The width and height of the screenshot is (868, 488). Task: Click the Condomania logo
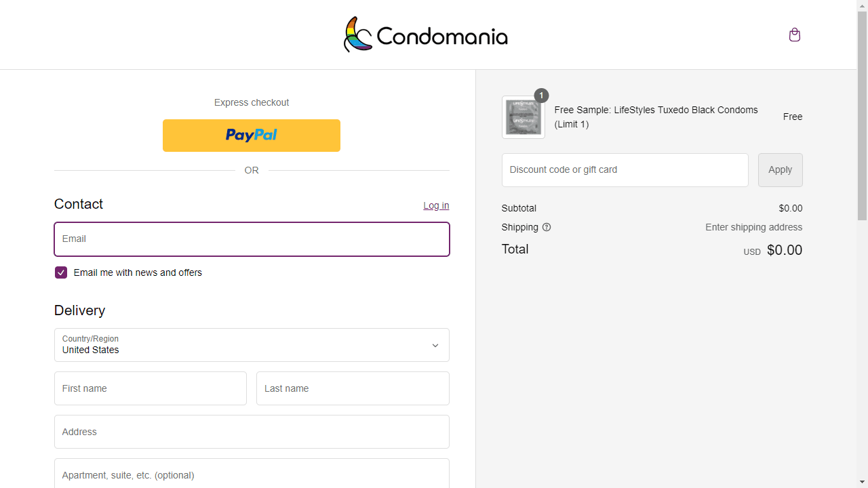tap(425, 35)
